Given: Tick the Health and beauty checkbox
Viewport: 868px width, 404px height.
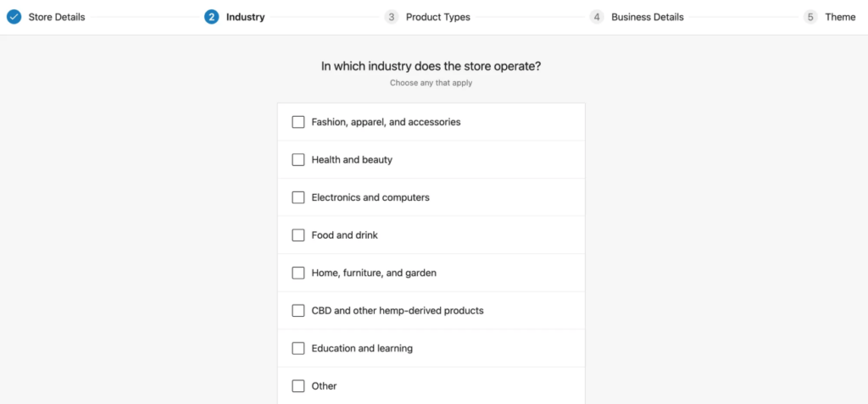Looking at the screenshot, I should point(298,160).
